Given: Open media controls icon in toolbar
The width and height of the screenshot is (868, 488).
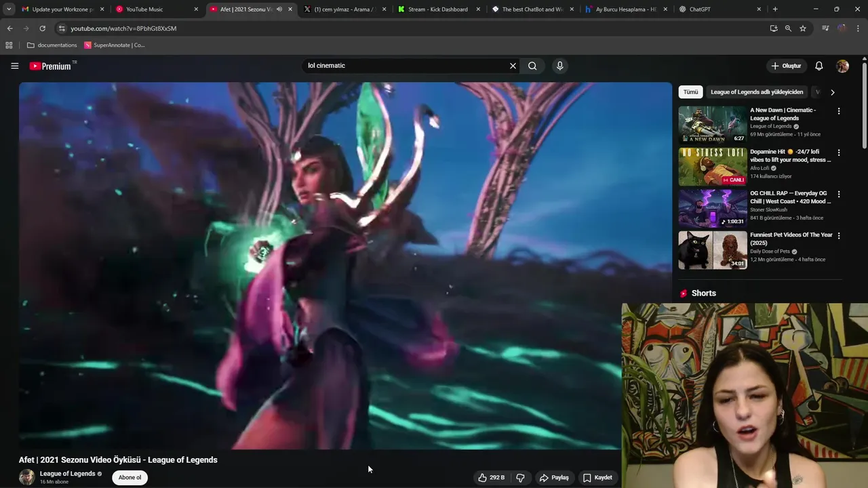Looking at the screenshot, I should click(825, 28).
